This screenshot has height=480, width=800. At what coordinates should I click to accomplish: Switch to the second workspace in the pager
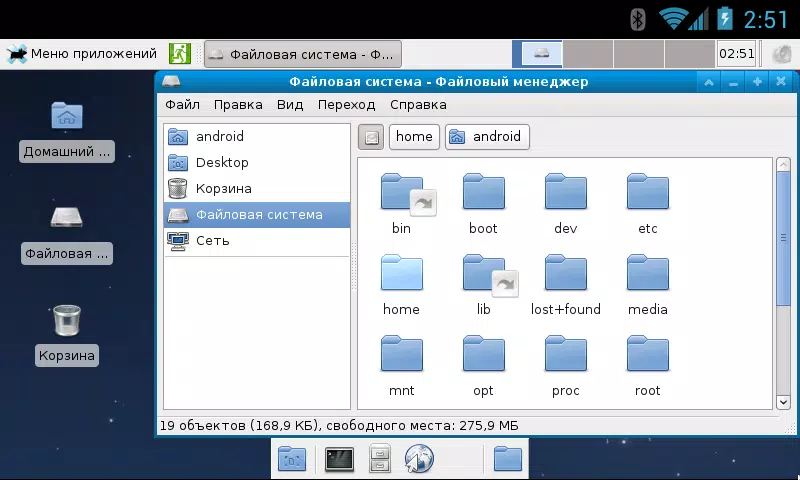588,54
